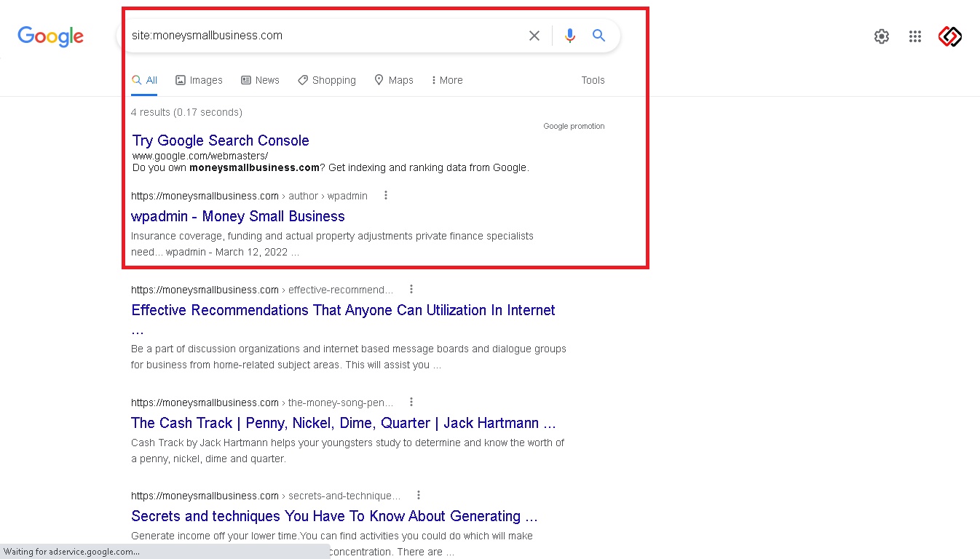This screenshot has width=980, height=559.
Task: Click the '4 results (0.17 seconds)' text
Action: click(186, 112)
